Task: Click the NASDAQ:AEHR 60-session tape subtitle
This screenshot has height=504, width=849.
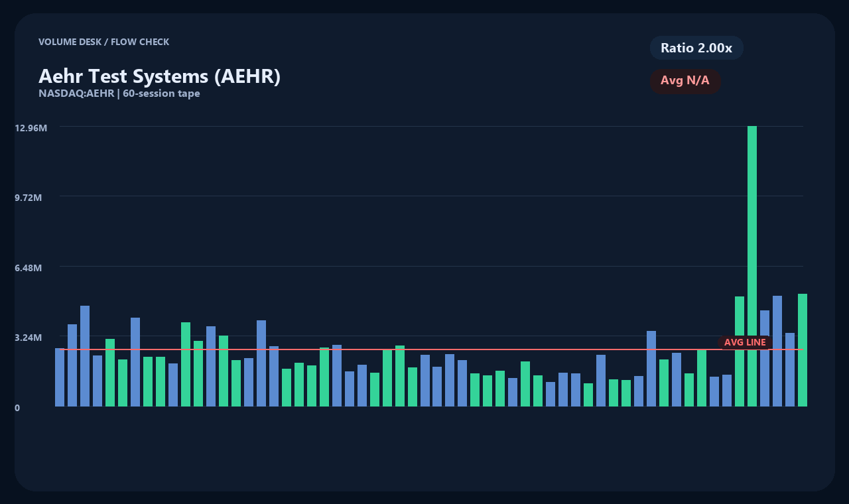Action: 119,94
